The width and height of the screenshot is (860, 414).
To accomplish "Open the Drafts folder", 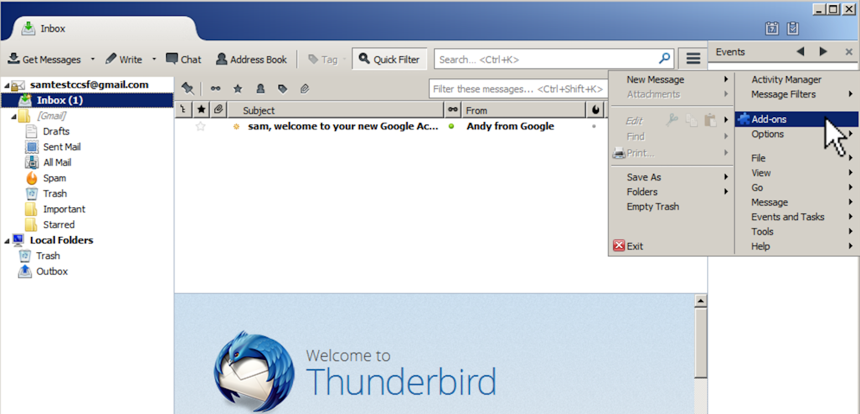I will point(56,132).
